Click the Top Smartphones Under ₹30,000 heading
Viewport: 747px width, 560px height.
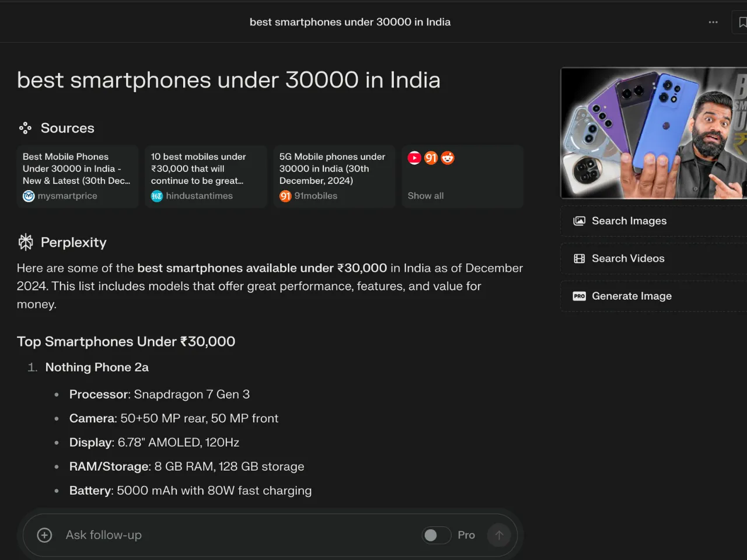pyautogui.click(x=126, y=341)
